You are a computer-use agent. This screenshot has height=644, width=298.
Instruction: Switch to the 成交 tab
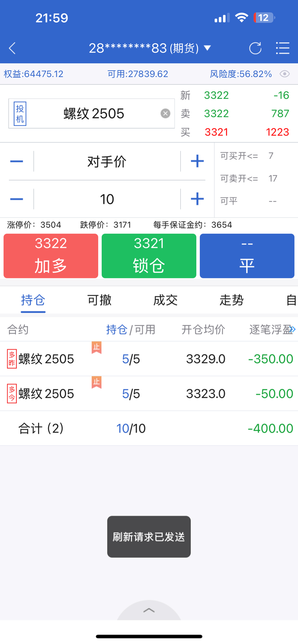coord(165,300)
